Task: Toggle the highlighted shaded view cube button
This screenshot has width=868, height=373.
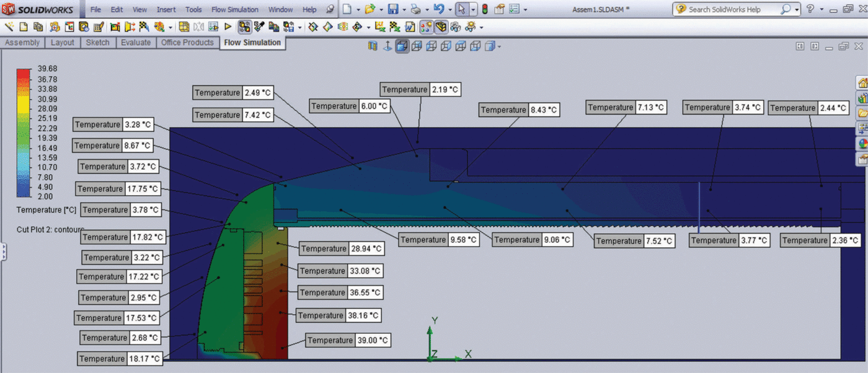Action: pyautogui.click(x=402, y=46)
